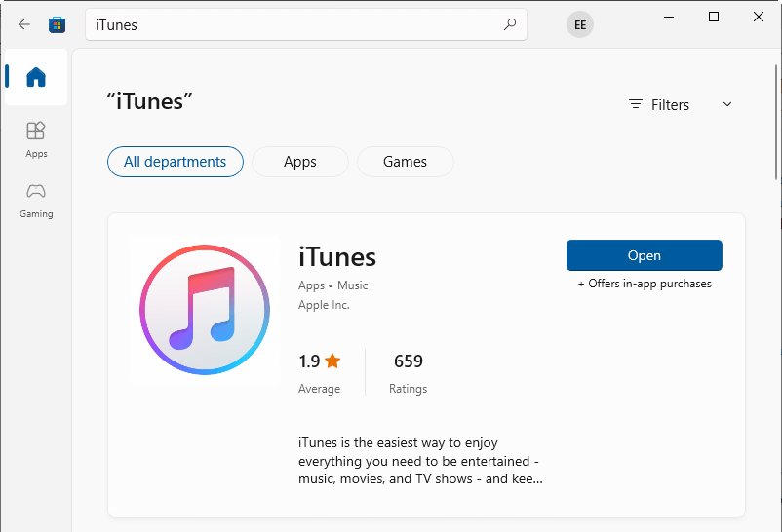Click the iTunes app logo thumbnail
Screen dimensions: 782x532
point(204,310)
